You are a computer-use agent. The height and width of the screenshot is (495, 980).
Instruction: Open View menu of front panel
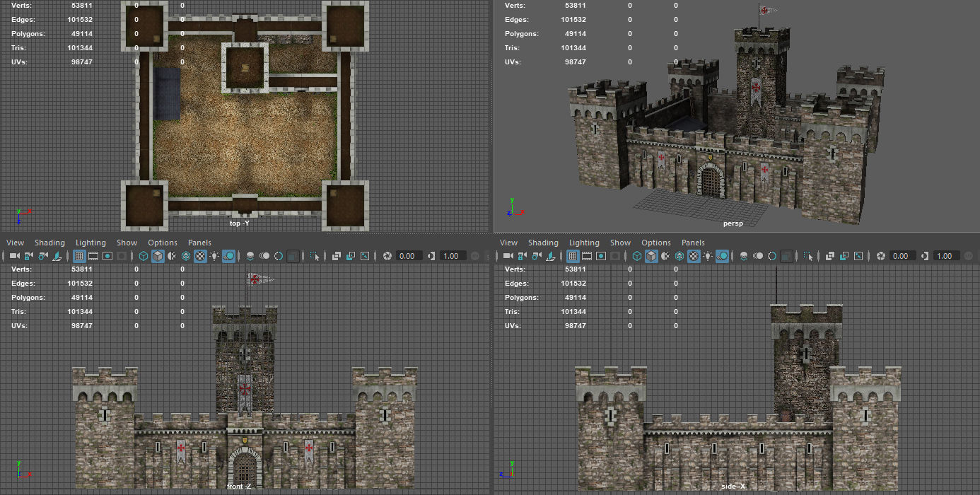15,243
